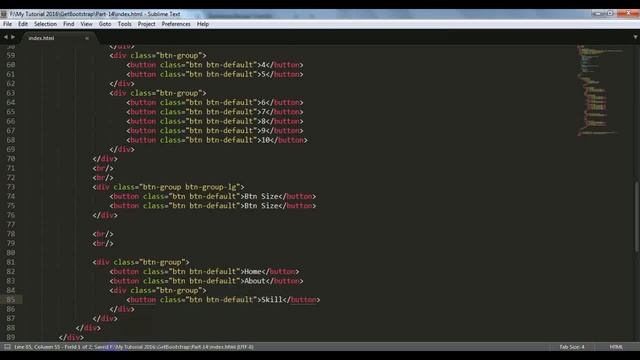Click the 'Skill' button text on line 85
This screenshot has height=360, width=640.
click(272, 300)
